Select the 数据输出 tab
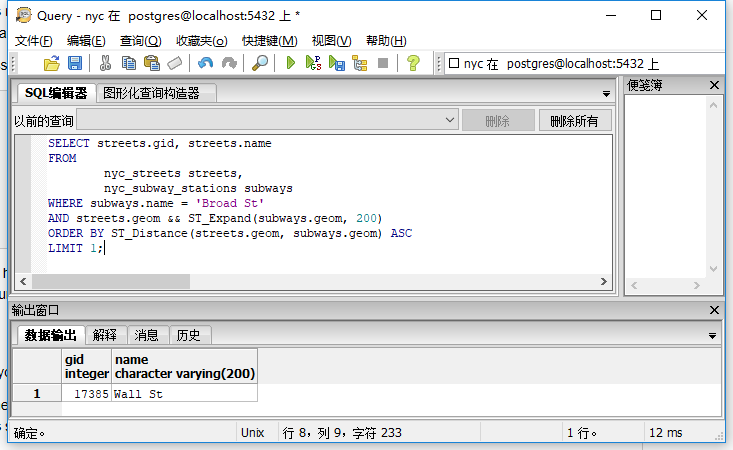The height and width of the screenshot is (450, 733). (50, 335)
